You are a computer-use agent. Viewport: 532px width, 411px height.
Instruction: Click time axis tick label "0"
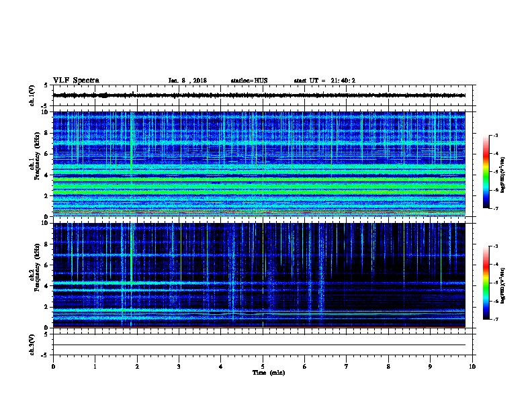[x=53, y=366]
